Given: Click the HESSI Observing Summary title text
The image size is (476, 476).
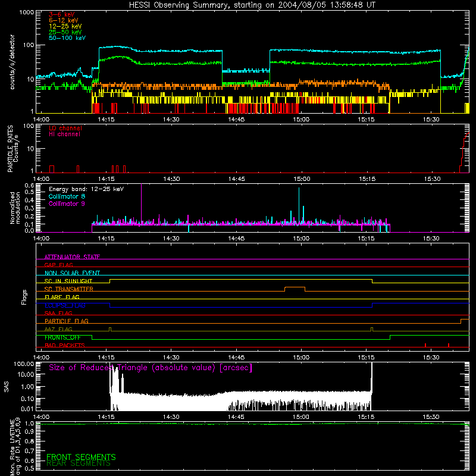Looking at the screenshot, I should [252, 5].
